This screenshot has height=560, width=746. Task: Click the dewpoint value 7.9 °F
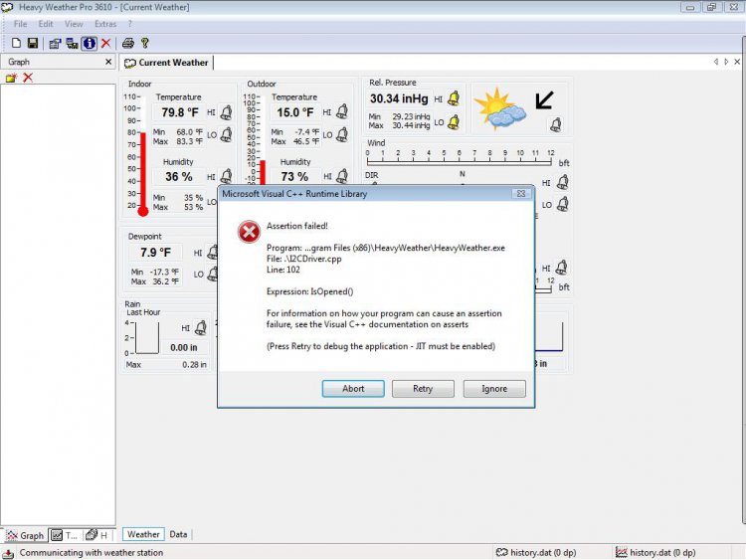pyautogui.click(x=155, y=253)
